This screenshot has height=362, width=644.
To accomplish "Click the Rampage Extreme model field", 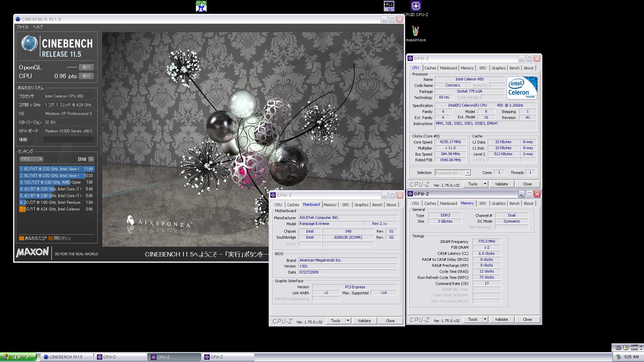I will point(330,224).
